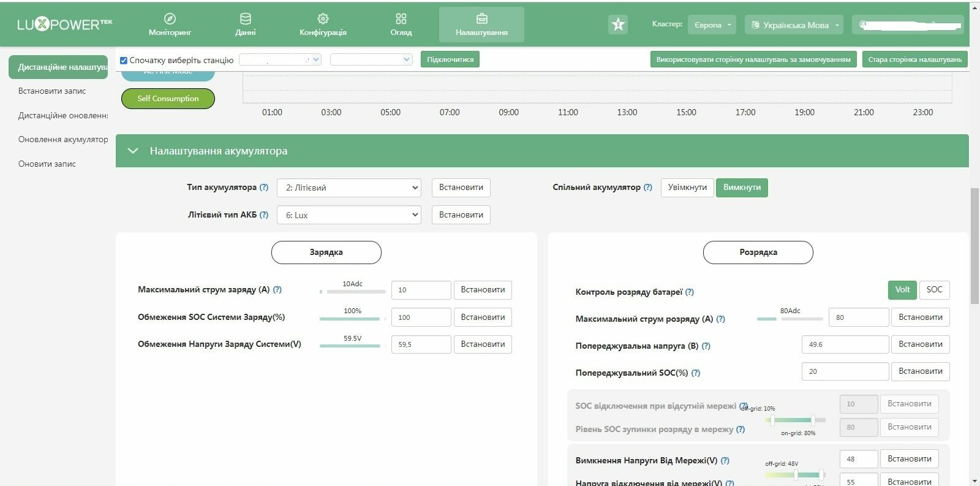The image size is (980, 486).
Task: Adjust the 100% charge SOC limit slider
Action: (353, 319)
